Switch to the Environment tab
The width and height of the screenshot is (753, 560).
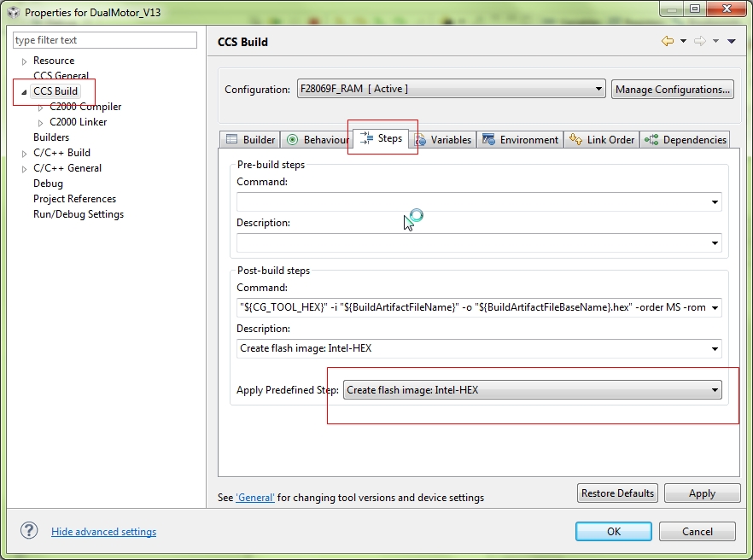pyautogui.click(x=520, y=140)
